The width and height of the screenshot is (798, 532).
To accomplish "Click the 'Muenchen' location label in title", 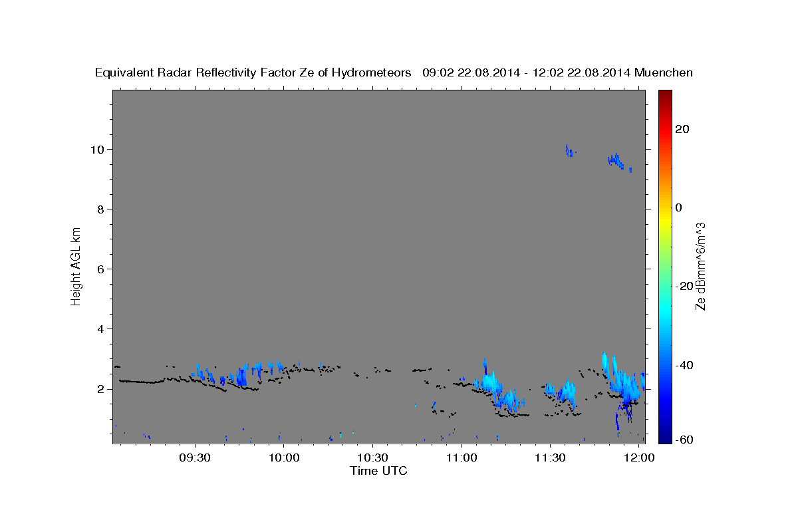I will point(664,73).
